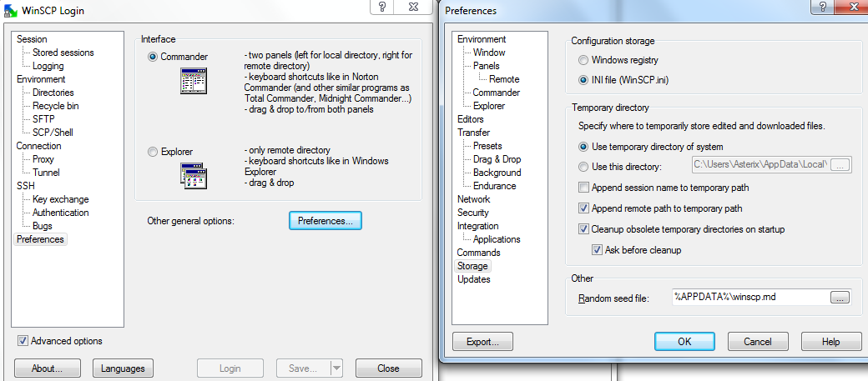Select Recycle bin in the login tree
Screen dimensions: 868x381
pos(55,106)
